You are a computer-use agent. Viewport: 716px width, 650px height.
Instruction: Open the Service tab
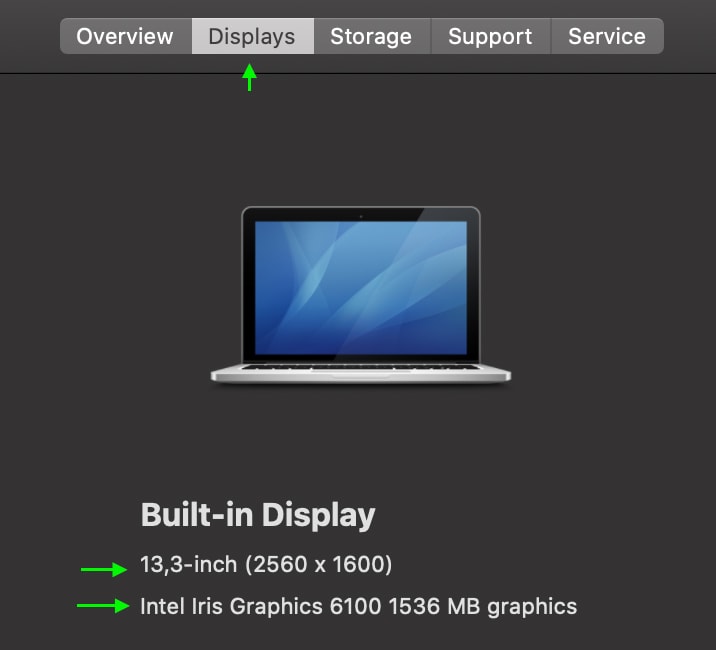(x=607, y=36)
